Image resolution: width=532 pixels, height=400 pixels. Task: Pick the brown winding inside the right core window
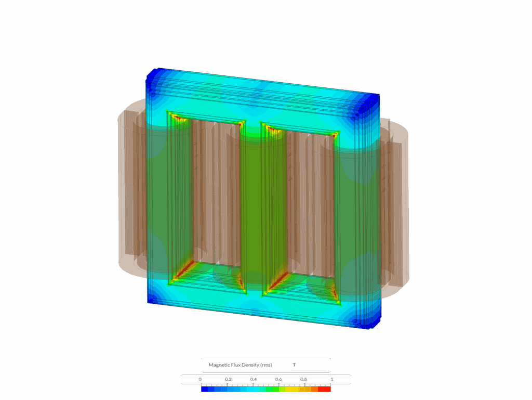(310, 203)
